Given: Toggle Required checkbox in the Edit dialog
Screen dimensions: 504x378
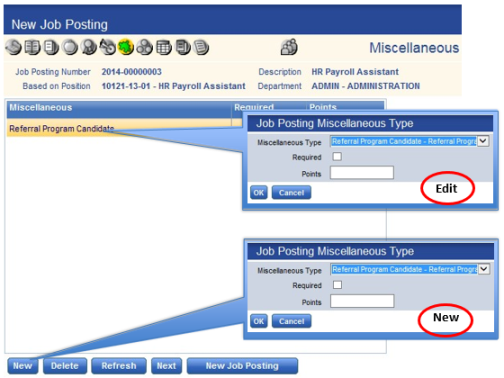Looking at the screenshot, I should [x=337, y=156].
